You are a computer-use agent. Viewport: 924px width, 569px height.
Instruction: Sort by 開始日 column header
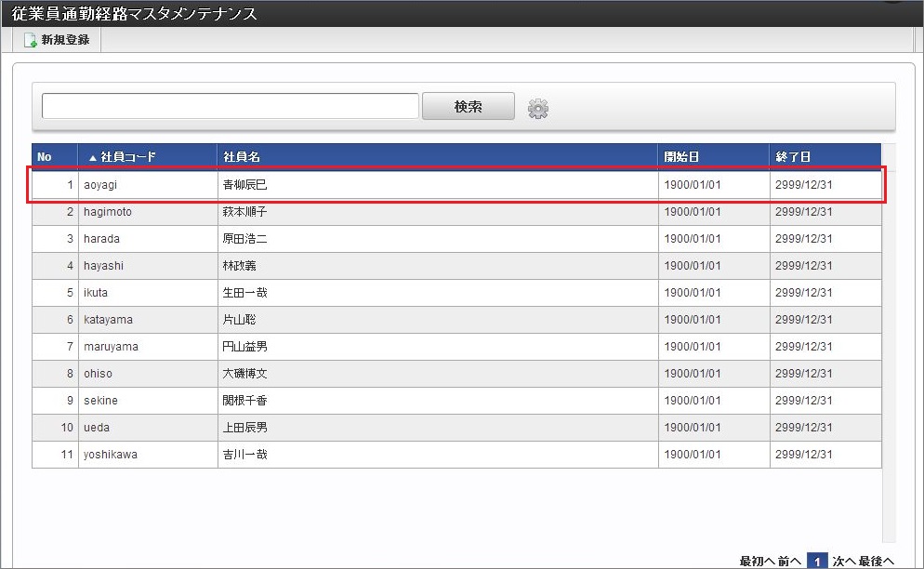point(714,157)
